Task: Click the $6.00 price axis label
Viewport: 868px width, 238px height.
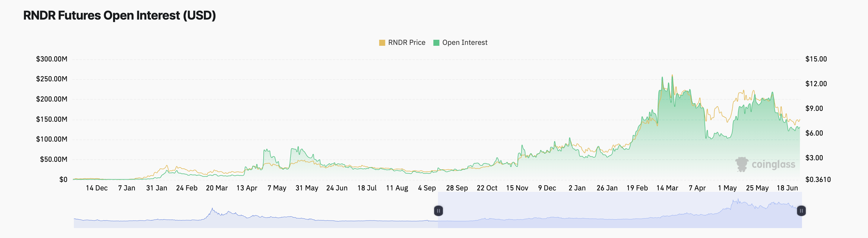Action: [x=814, y=133]
